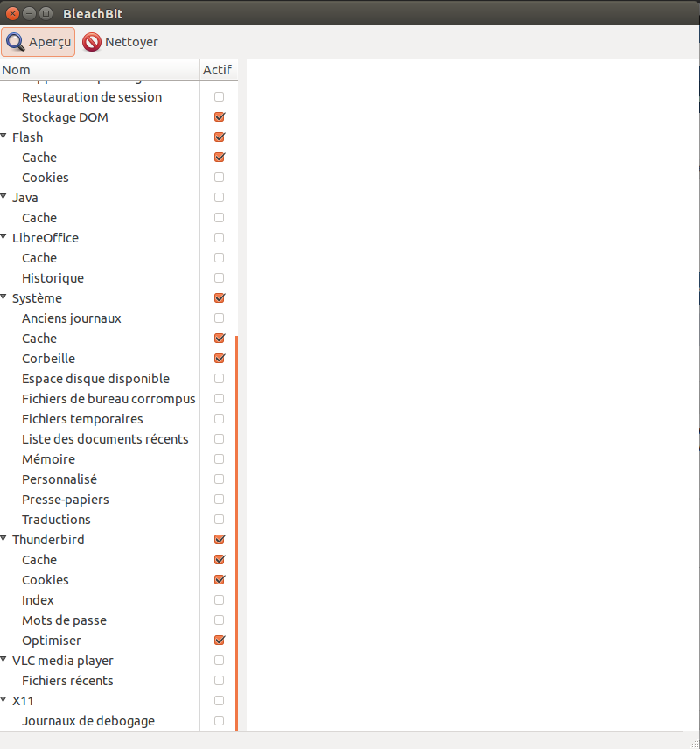Maximize the BleachBit window
This screenshot has width=700, height=749.
point(45,14)
